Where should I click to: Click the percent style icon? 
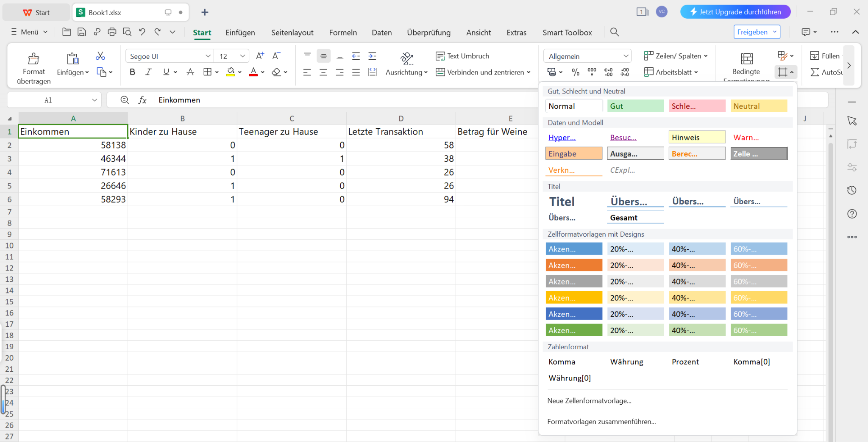pos(576,72)
